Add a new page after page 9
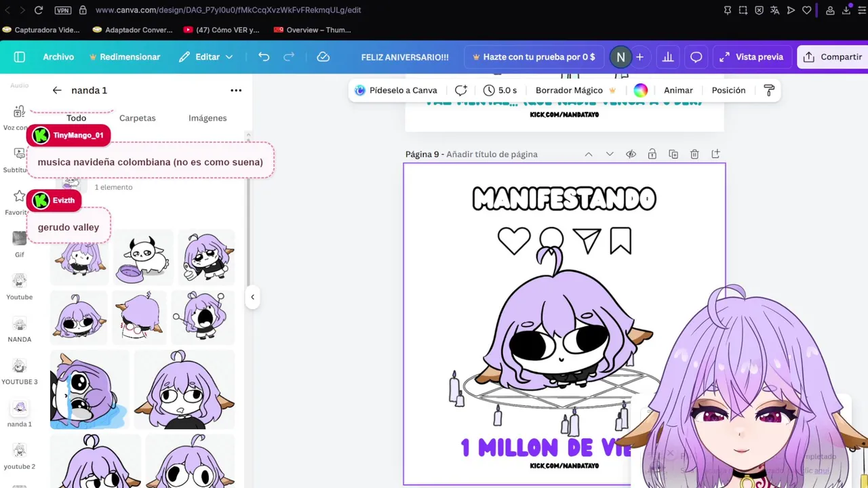The image size is (868, 488). click(715, 155)
